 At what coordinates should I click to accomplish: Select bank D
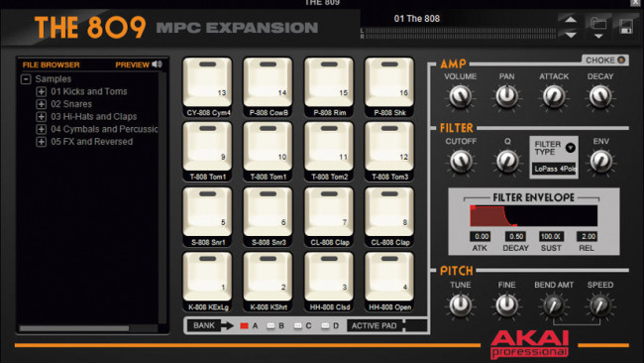(x=325, y=325)
